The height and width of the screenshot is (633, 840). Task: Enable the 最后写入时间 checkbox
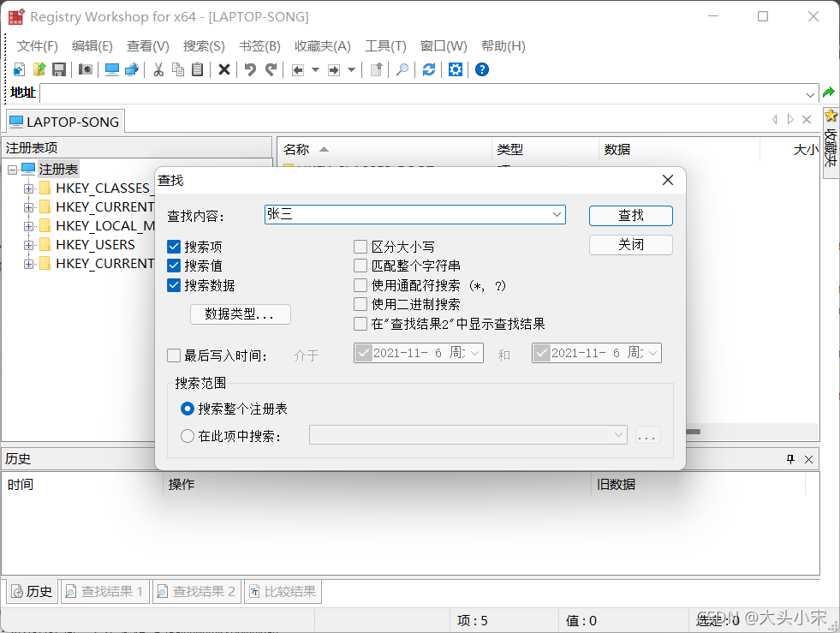tap(174, 355)
